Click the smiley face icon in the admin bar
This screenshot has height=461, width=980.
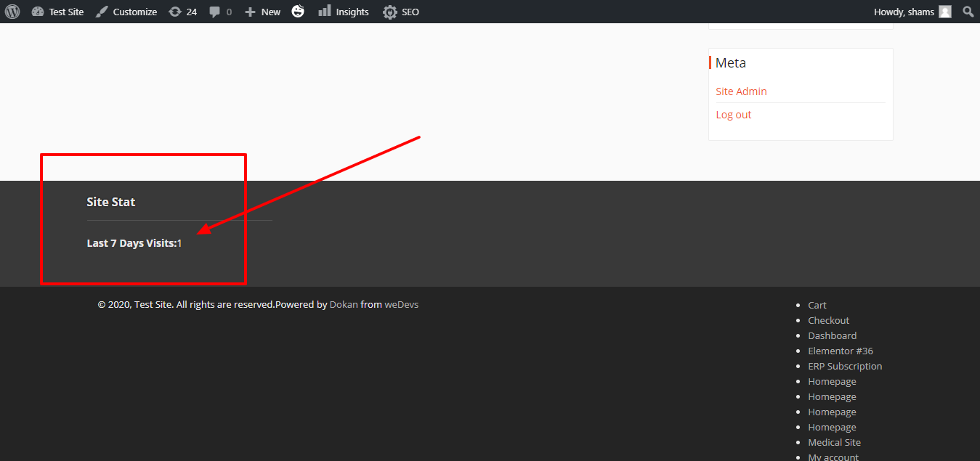[298, 11]
